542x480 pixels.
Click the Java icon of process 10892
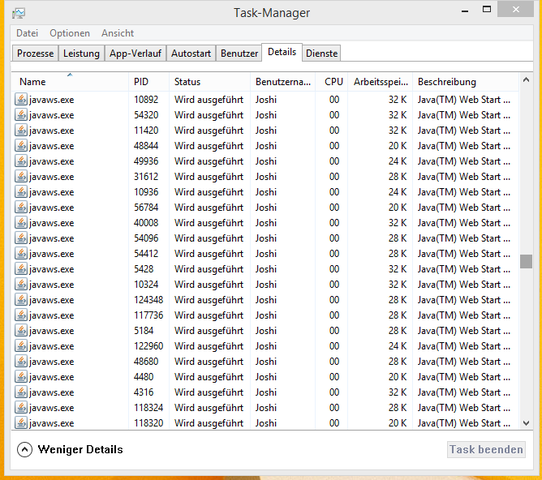[x=21, y=100]
